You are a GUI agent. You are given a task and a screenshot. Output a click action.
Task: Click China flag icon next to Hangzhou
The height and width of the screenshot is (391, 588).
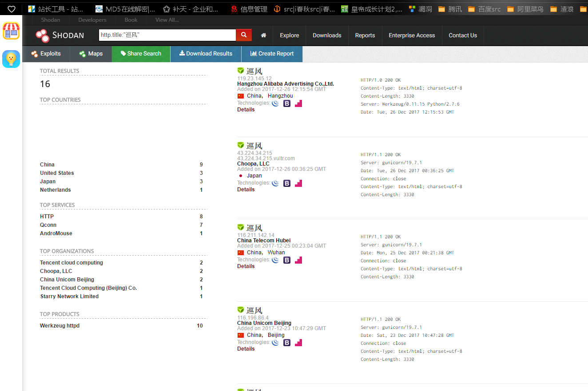[241, 96]
